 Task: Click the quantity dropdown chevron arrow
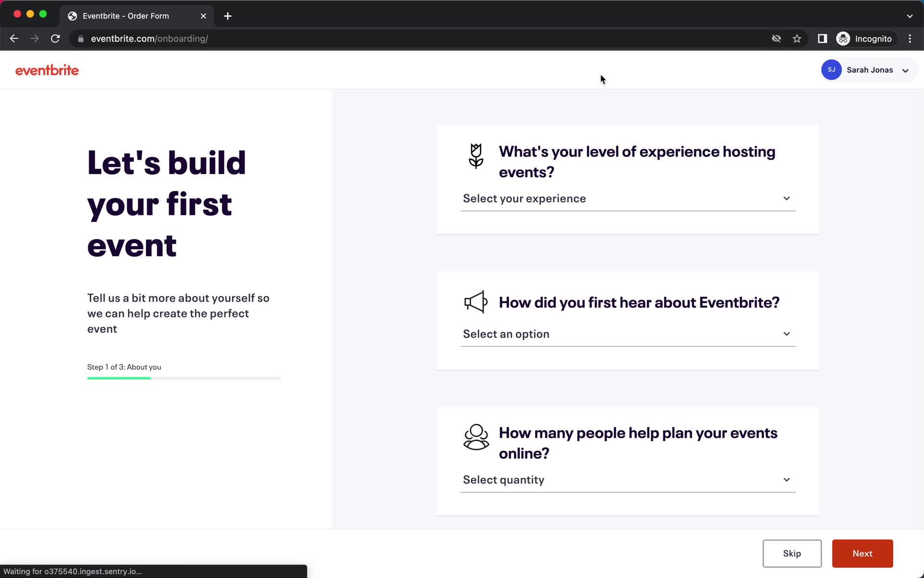click(786, 480)
